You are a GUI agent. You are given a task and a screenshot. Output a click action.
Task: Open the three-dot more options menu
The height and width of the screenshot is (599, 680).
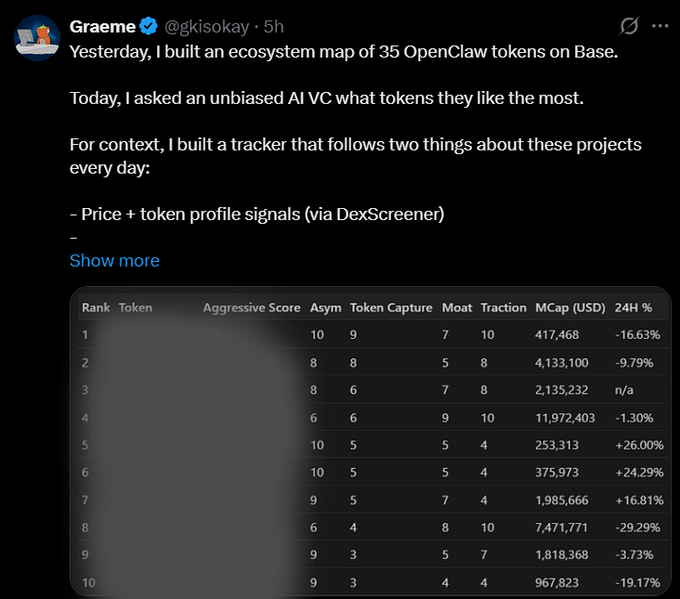click(660, 26)
